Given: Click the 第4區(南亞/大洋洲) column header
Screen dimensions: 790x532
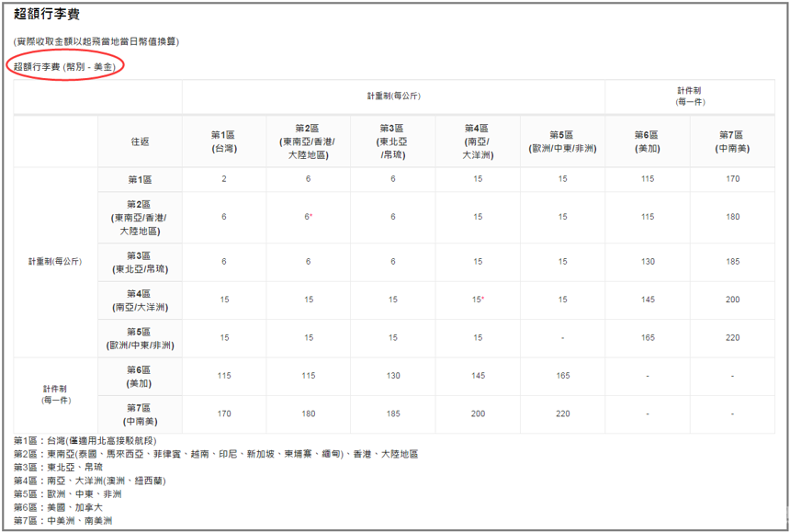Looking at the screenshot, I should (477, 141).
